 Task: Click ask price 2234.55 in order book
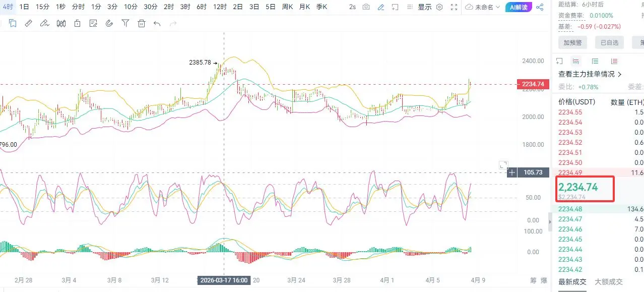coord(570,112)
